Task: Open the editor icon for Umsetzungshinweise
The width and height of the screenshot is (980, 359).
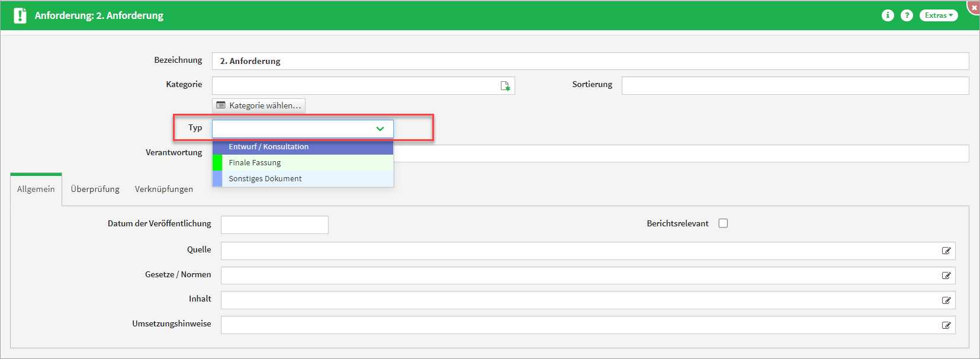Action: click(946, 325)
